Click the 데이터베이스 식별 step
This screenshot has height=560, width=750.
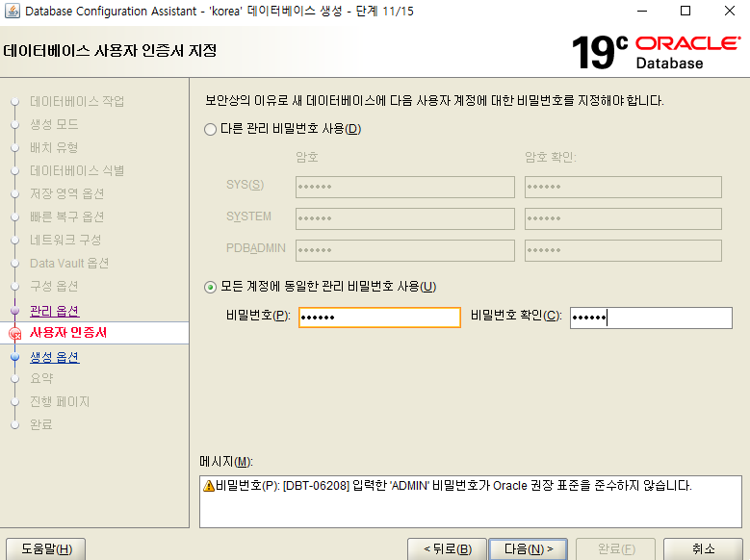pos(77,170)
